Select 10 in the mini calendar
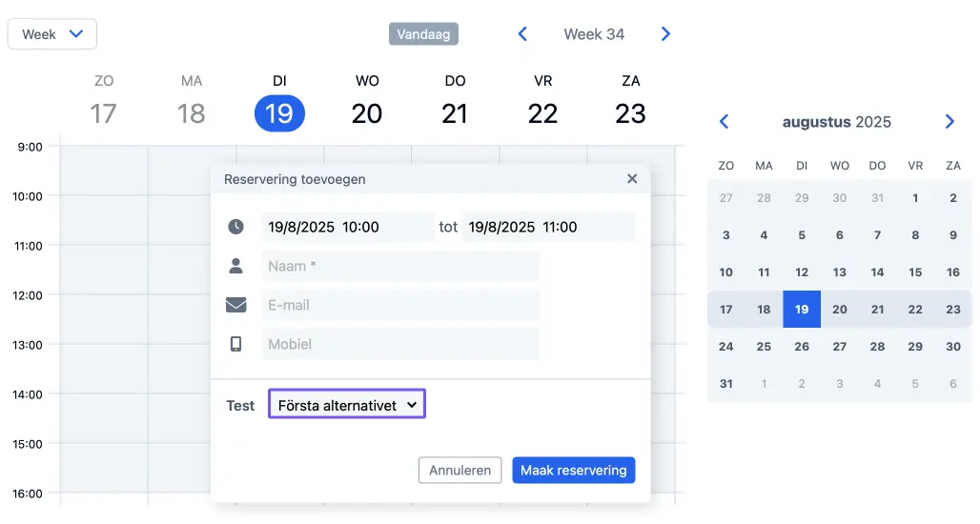Image resolution: width=980 pixels, height=524 pixels. click(x=725, y=272)
